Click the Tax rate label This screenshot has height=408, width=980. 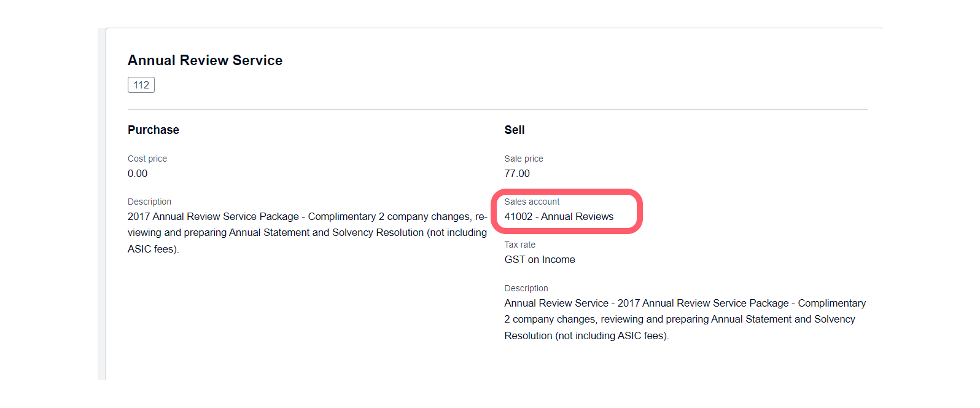pyautogui.click(x=519, y=244)
